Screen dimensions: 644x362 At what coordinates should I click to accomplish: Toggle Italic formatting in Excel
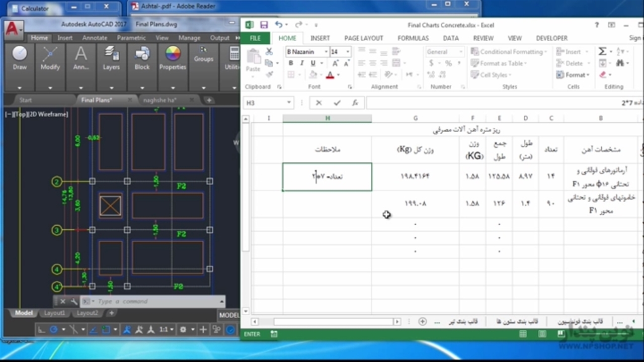302,63
